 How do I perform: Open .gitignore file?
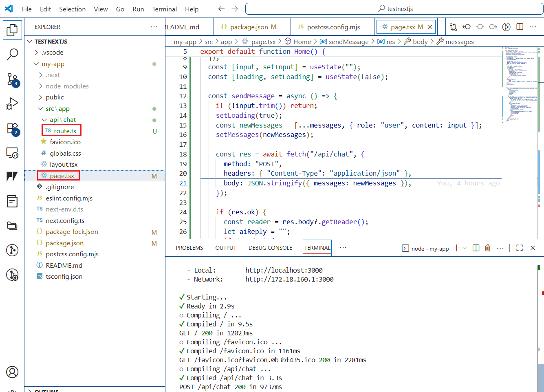coord(95,187)
